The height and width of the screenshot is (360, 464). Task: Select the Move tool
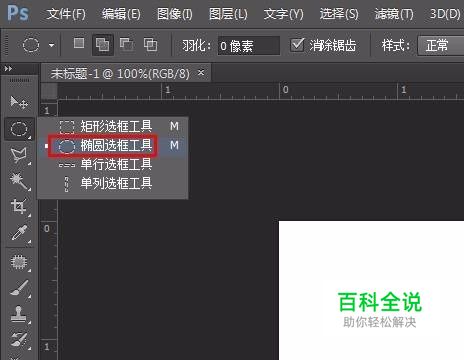pos(19,102)
